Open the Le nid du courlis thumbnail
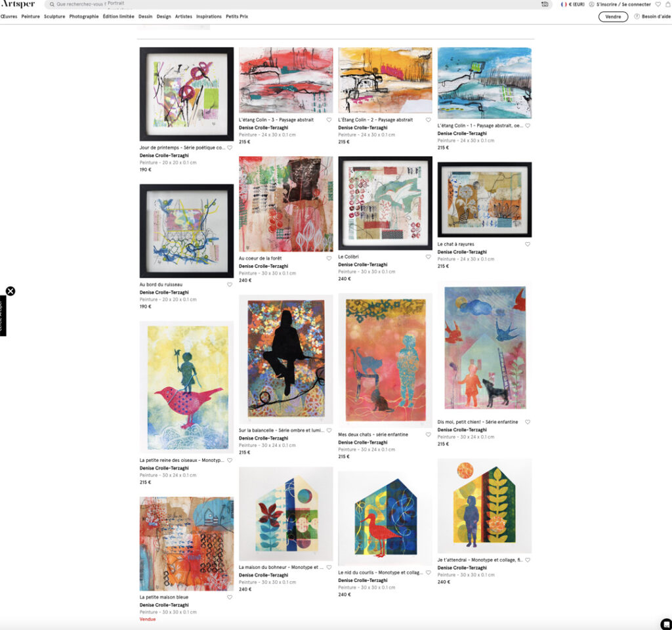Screen dimensions: 672x630 tap(385, 518)
